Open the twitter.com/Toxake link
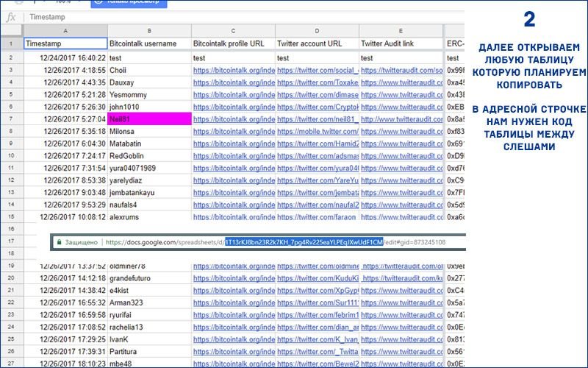588x368 pixels. click(x=318, y=82)
